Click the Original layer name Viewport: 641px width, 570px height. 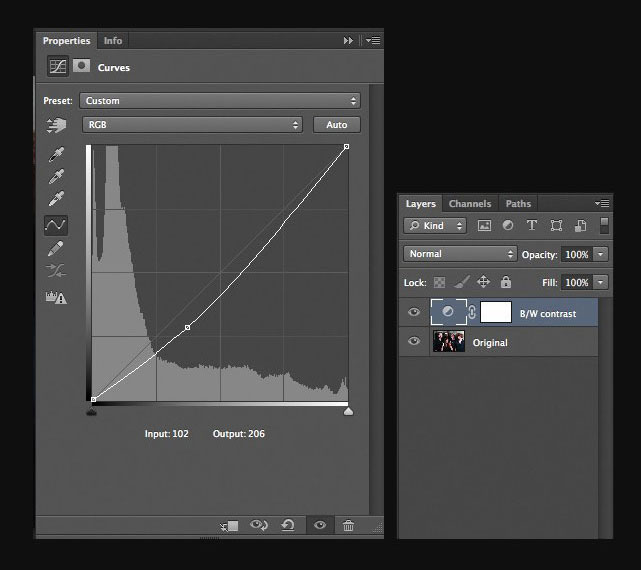pyautogui.click(x=490, y=343)
